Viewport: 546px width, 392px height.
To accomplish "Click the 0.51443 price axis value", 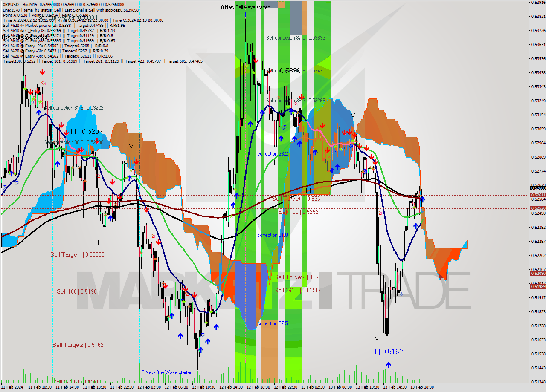I will (x=538, y=367).
